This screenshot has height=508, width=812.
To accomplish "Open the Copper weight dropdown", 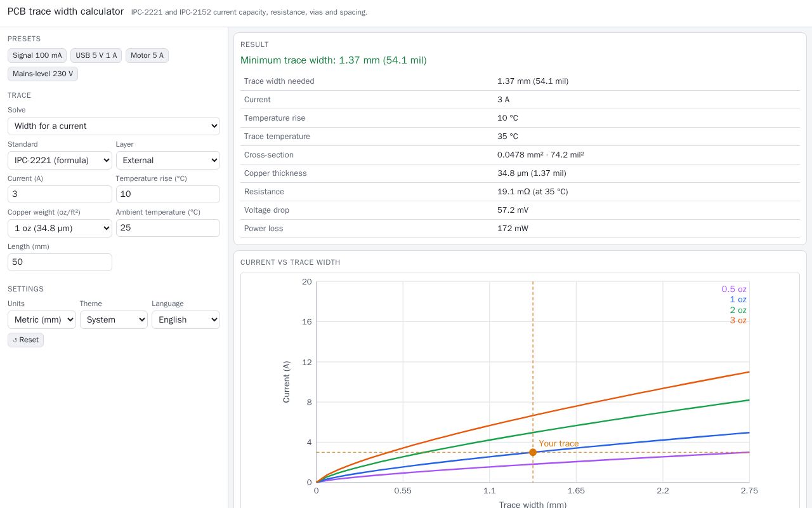I will click(x=60, y=228).
